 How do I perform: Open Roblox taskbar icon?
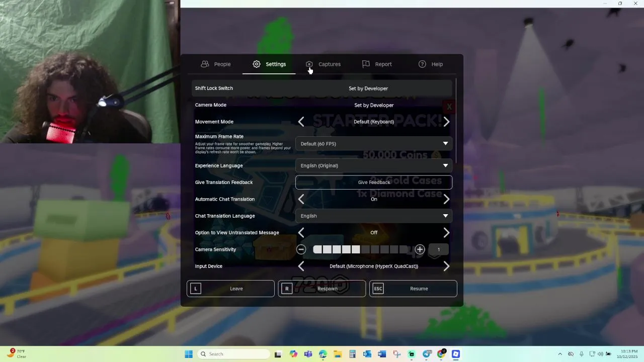(x=456, y=354)
